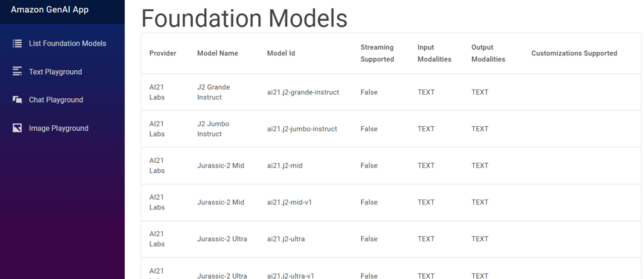The width and height of the screenshot is (644, 279).
Task: Navigate to Text Playground
Action: click(55, 71)
